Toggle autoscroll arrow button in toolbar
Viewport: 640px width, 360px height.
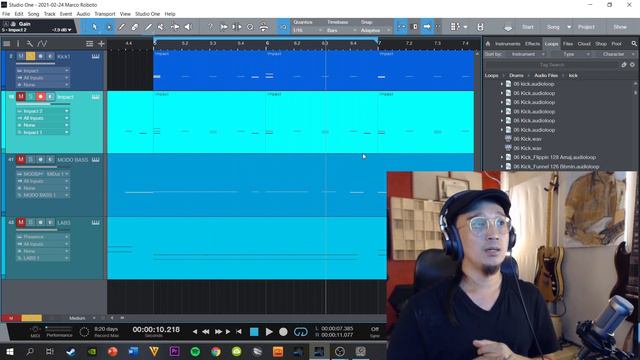point(427,27)
